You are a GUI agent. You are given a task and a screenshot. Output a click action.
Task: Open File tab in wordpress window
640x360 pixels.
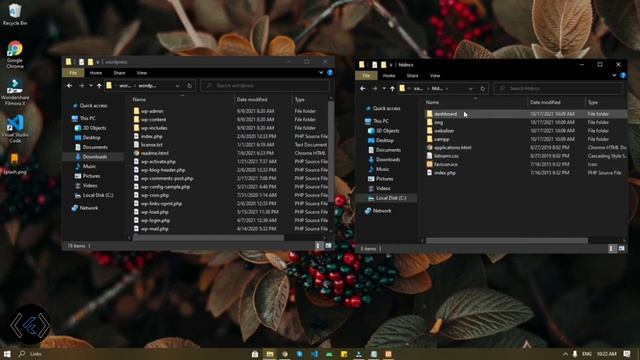click(x=73, y=73)
